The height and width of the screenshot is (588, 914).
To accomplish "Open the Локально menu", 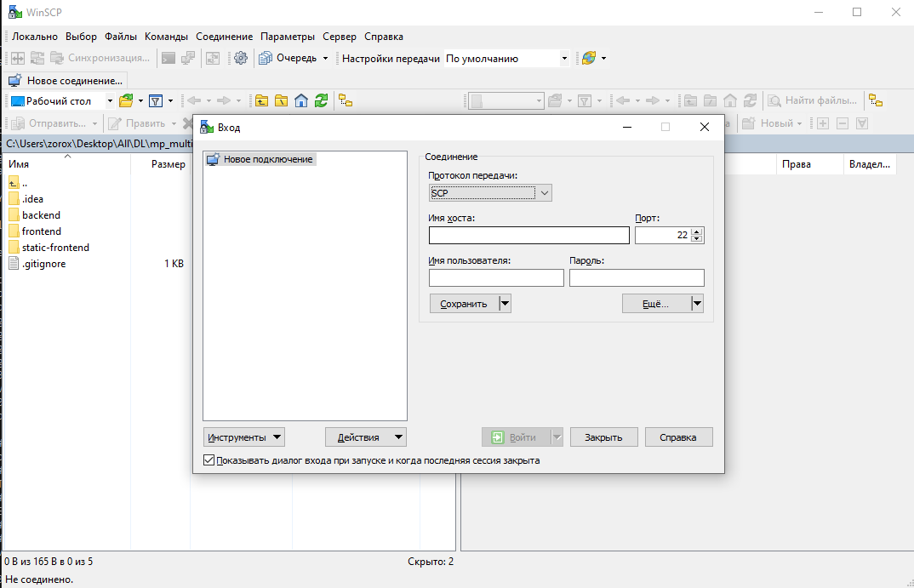I will pos(35,36).
